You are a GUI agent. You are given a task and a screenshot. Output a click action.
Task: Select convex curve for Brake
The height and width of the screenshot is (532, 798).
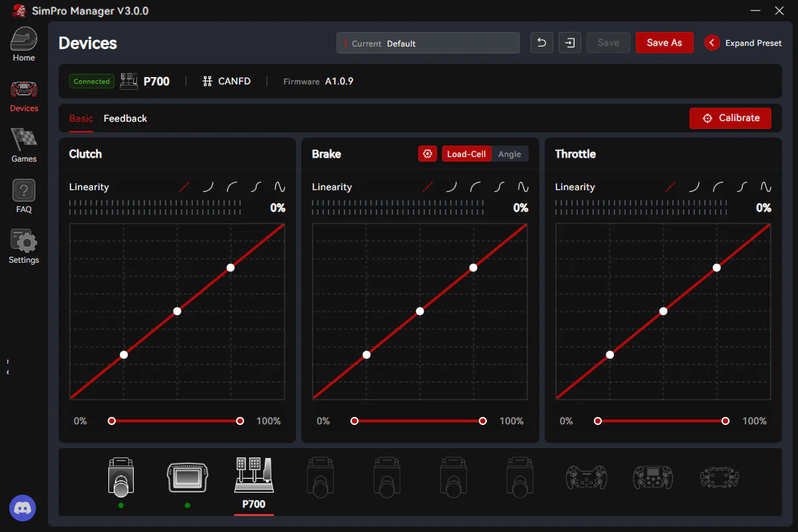tap(475, 188)
